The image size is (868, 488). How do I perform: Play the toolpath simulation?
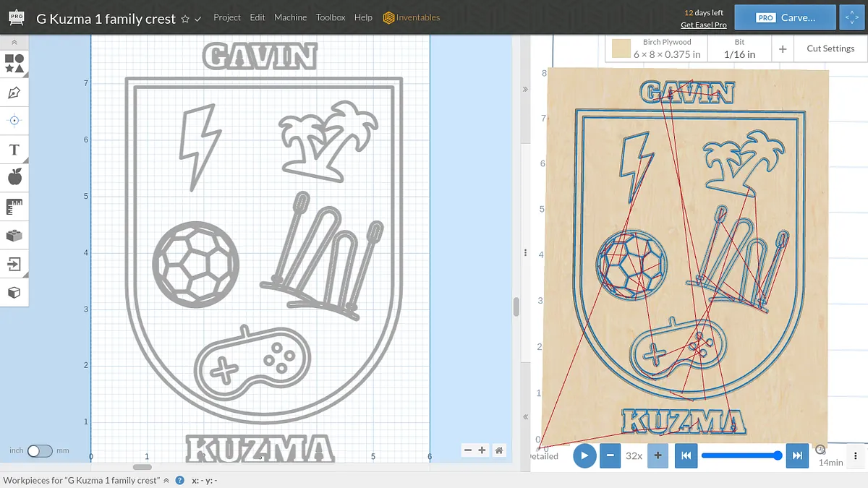(x=584, y=455)
